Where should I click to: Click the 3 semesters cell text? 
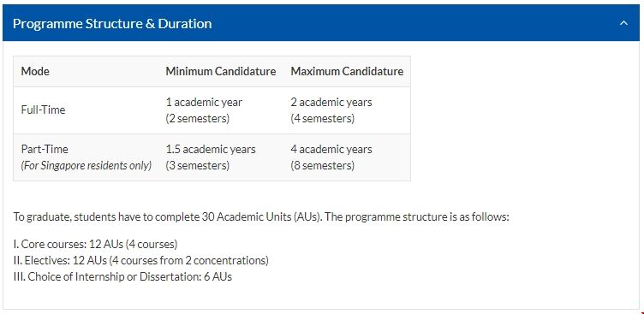coord(198,166)
